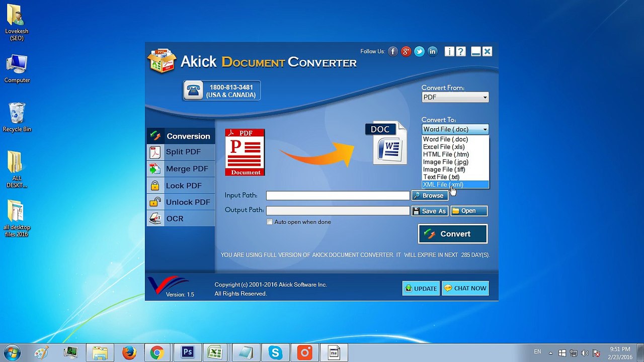The image size is (644, 362).
Task: Select all desktop files 2016 folder
Action: pos(17,219)
